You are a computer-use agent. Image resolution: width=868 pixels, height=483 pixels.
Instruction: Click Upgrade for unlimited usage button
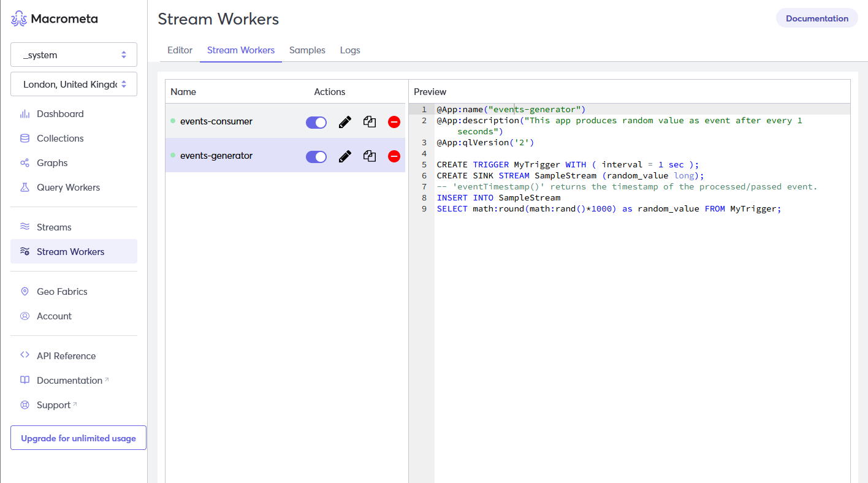click(x=78, y=438)
